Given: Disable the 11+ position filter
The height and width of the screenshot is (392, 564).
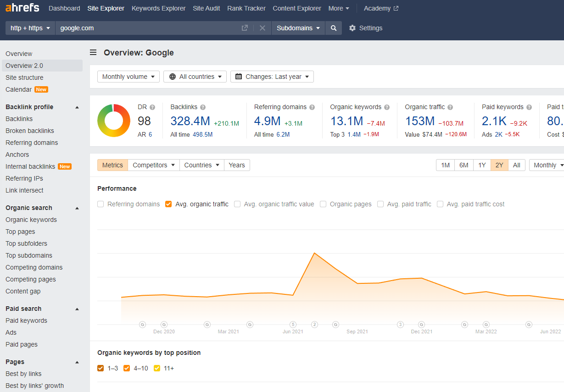Looking at the screenshot, I should coord(157,368).
